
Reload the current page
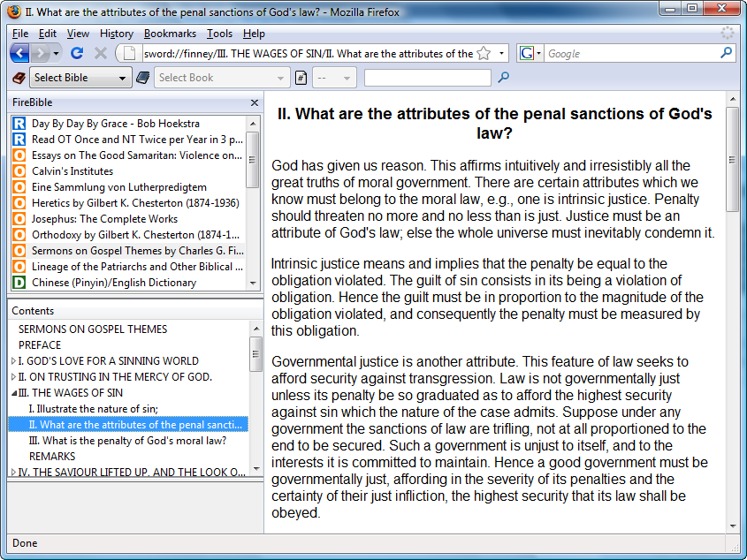[77, 53]
